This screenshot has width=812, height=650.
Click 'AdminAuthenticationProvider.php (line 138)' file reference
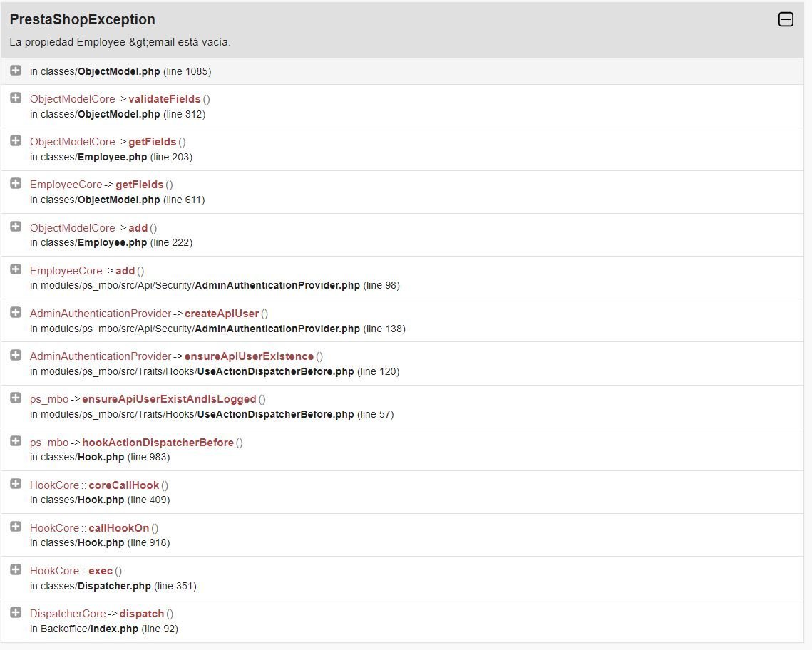tap(300, 329)
